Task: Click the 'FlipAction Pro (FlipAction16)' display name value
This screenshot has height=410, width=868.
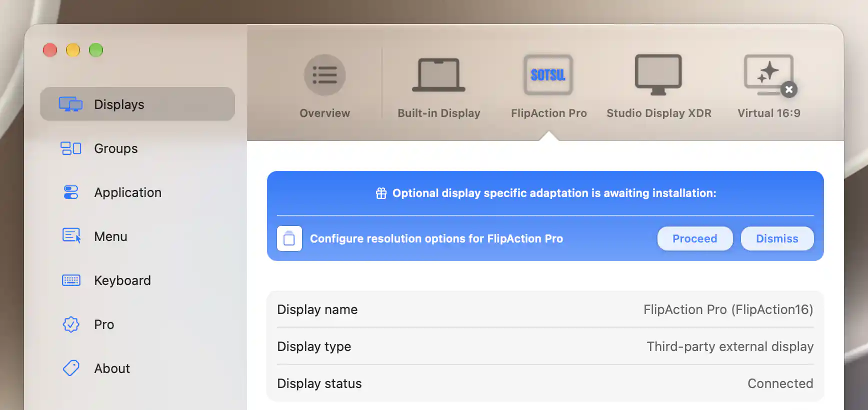Action: click(728, 309)
